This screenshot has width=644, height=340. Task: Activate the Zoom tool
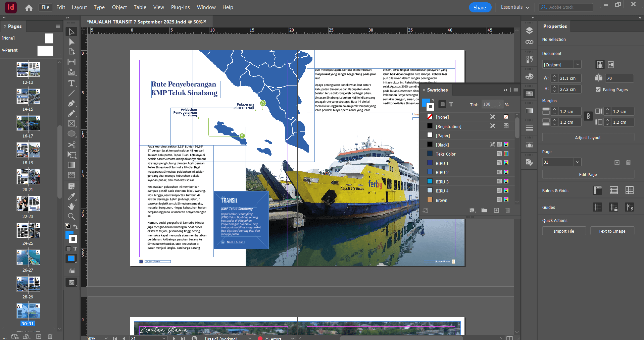coord(71,217)
